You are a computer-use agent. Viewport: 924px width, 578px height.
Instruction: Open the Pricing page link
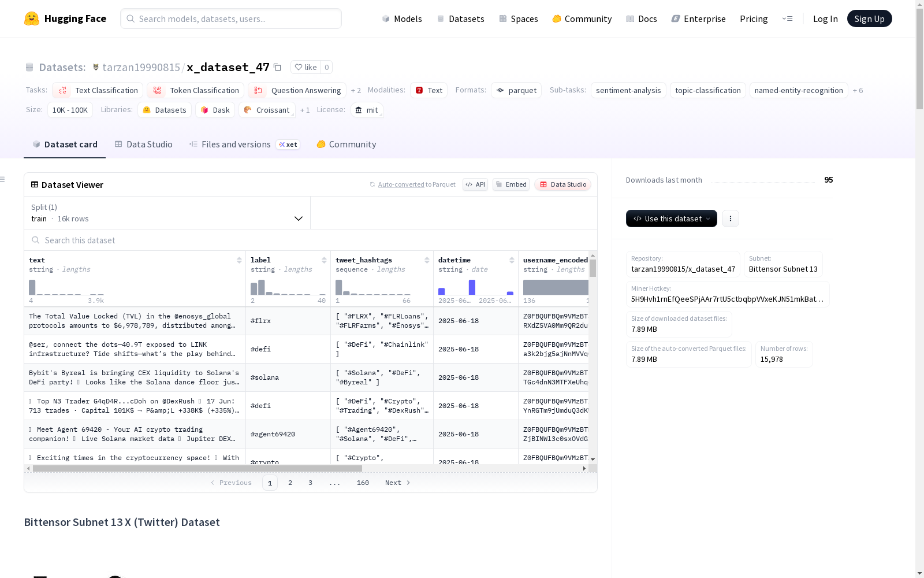(754, 18)
